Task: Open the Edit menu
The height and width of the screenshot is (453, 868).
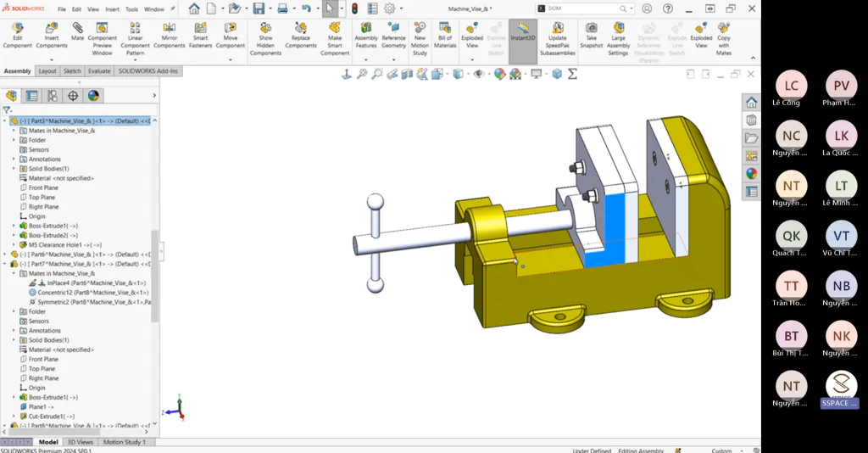Action: pos(76,9)
